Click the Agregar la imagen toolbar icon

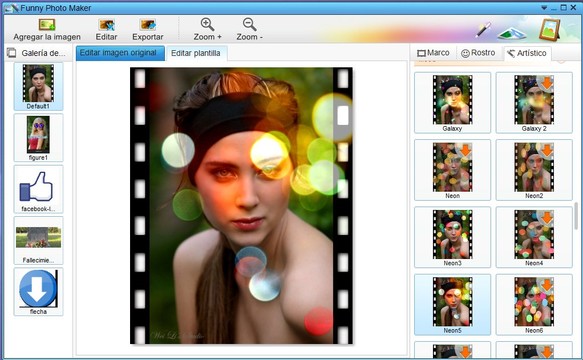tap(47, 25)
